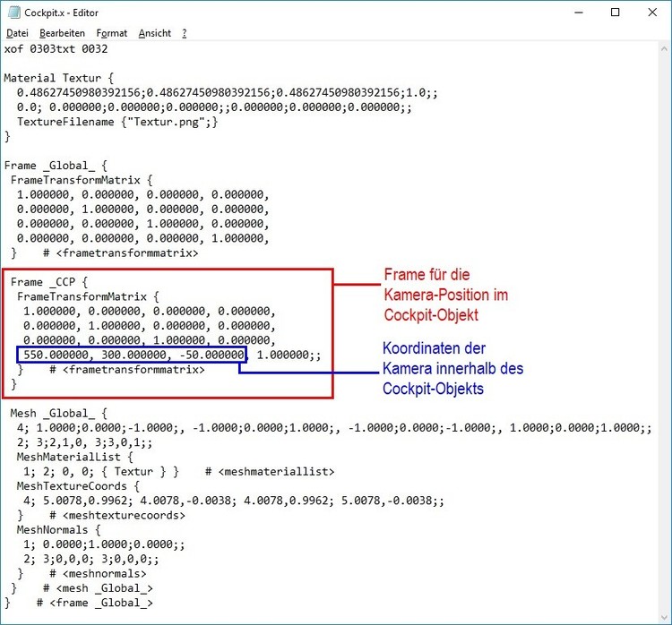Screen dimensions: 672x625
Task: Minimize the Cockpit.x Editor window
Action: pos(579,13)
